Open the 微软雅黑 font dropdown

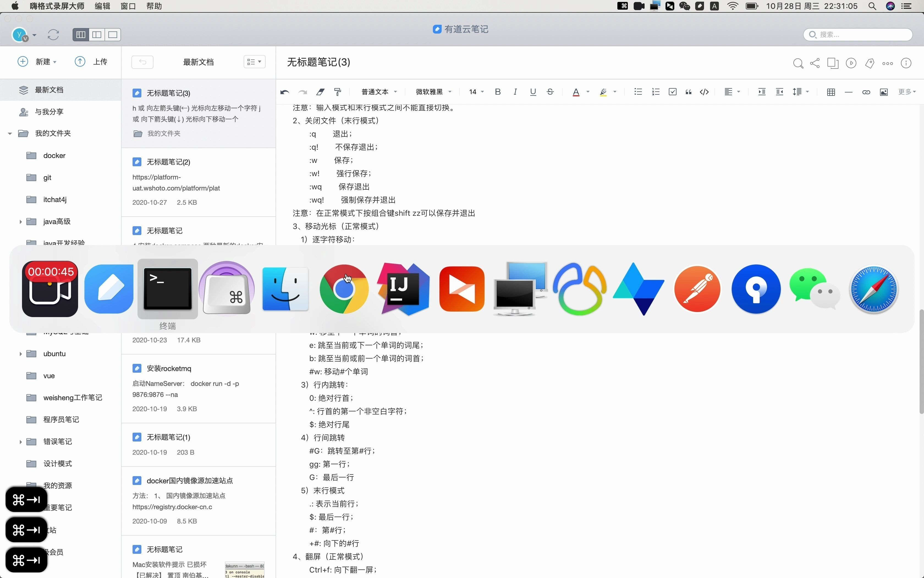point(434,92)
